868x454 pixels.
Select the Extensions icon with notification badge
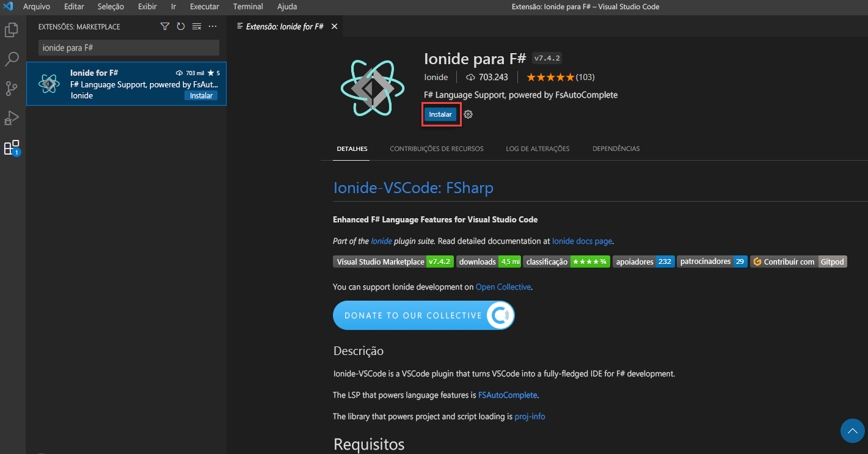point(11,147)
